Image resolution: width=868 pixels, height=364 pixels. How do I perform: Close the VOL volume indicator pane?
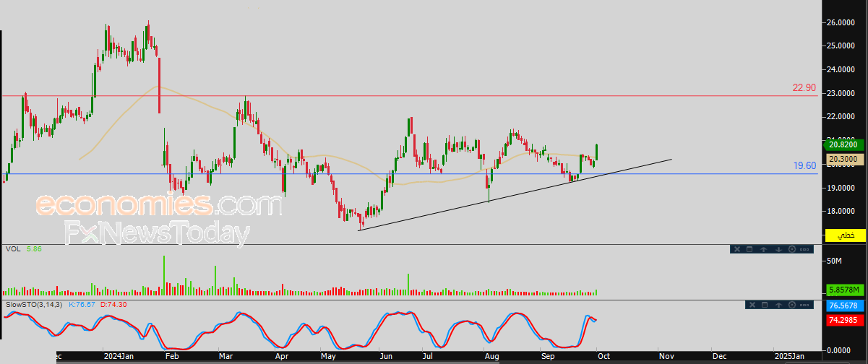(737, 249)
